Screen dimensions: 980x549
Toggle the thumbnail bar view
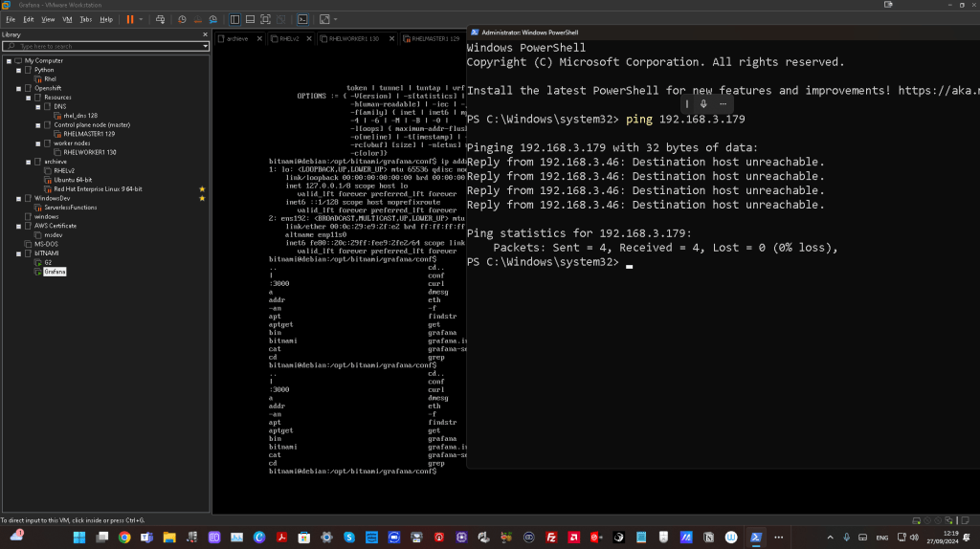tap(250, 19)
